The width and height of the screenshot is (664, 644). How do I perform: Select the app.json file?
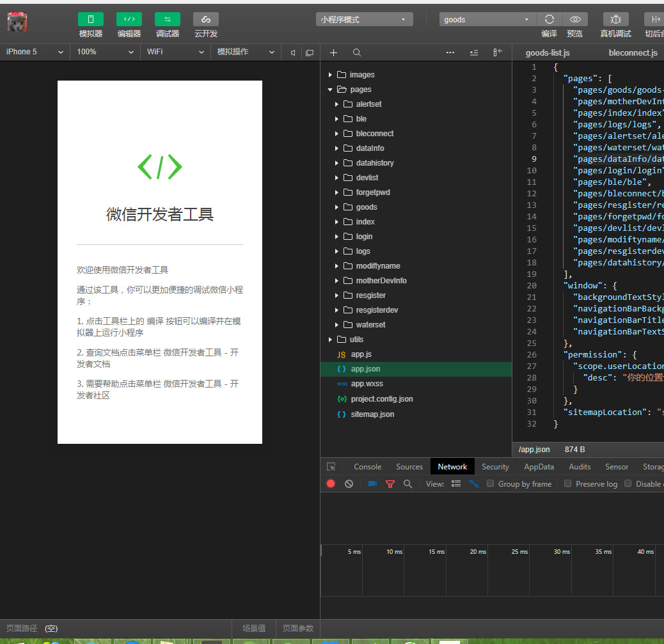[416, 369]
